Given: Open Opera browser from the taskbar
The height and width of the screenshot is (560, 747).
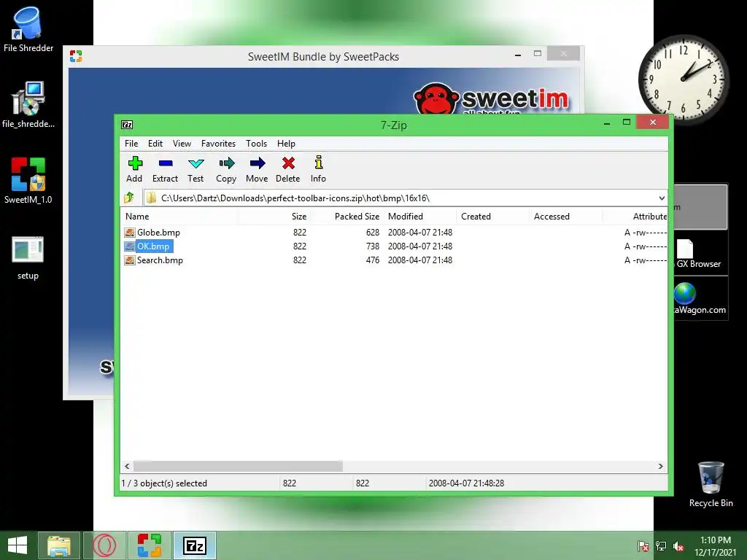Looking at the screenshot, I should pos(105,545).
